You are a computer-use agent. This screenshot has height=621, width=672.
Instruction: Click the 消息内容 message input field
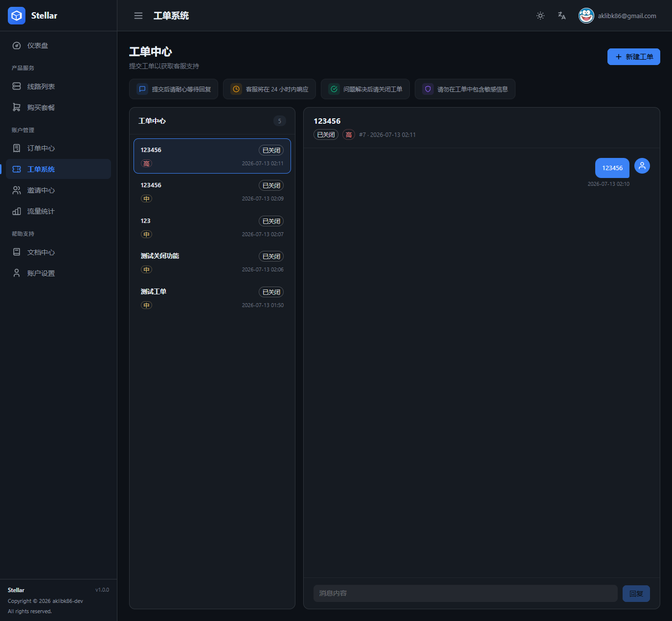[466, 593]
